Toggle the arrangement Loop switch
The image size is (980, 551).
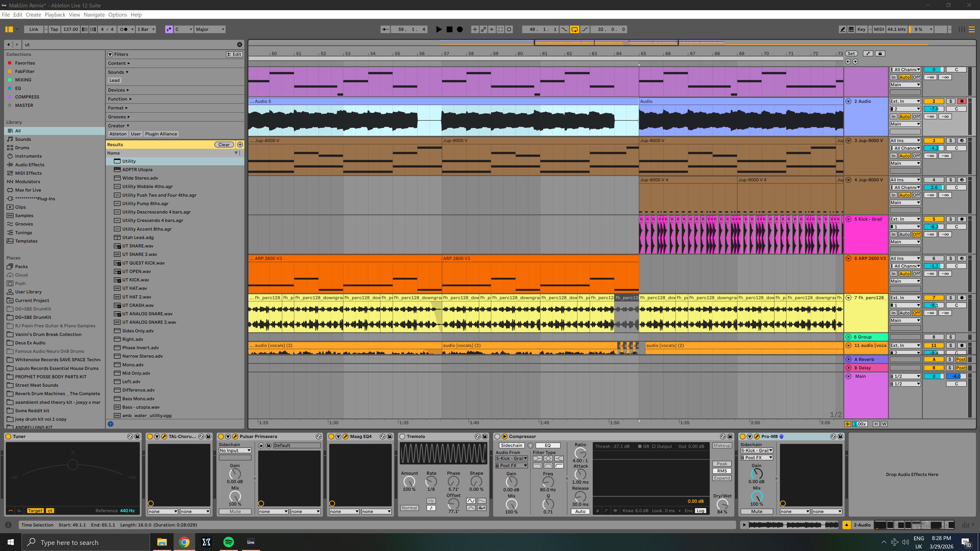pos(574,29)
